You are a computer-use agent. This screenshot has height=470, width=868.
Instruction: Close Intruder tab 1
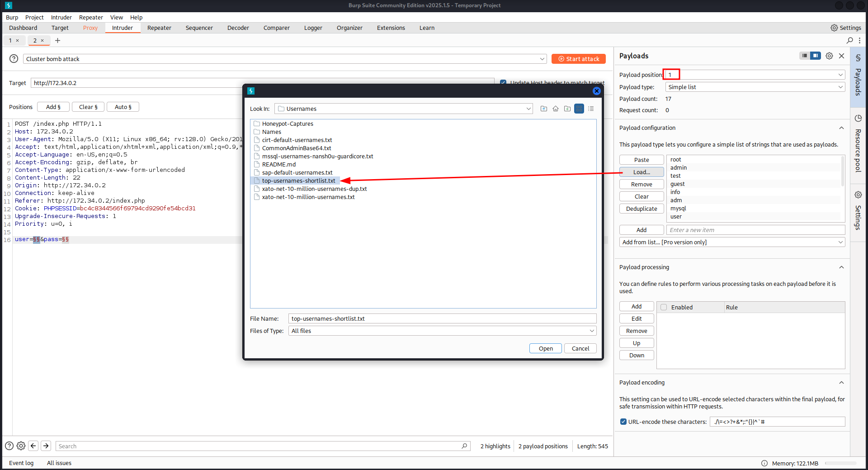(18, 40)
